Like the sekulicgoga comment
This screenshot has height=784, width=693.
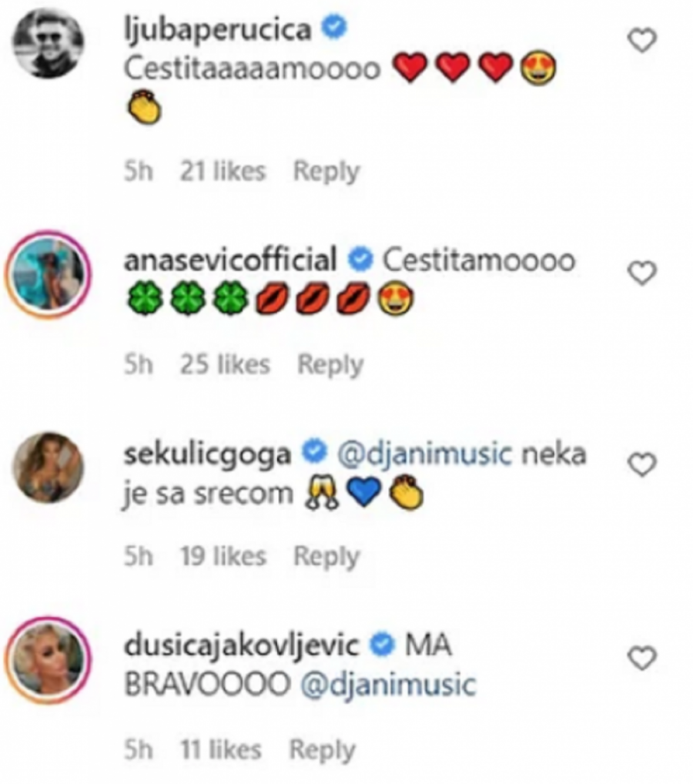tap(642, 464)
